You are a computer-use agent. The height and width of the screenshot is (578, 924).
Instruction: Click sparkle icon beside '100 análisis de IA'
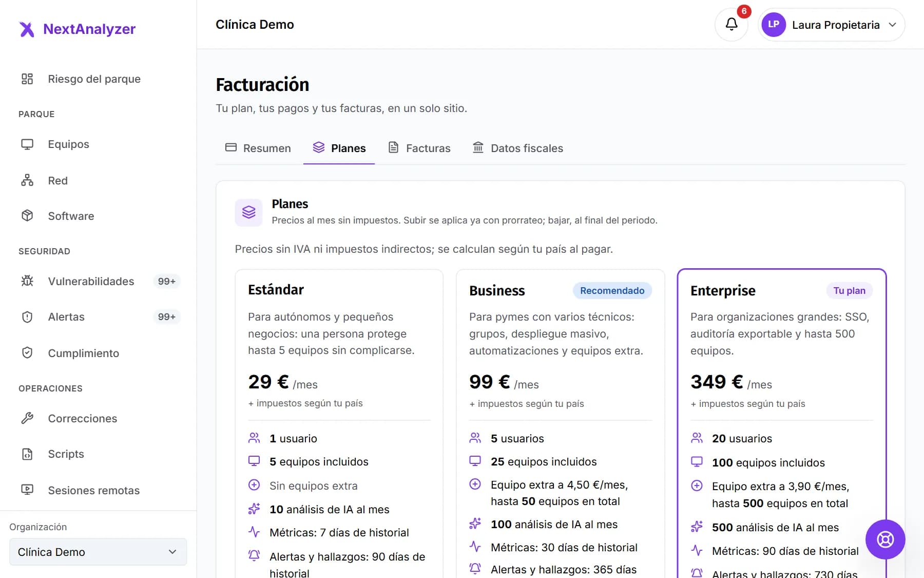[475, 524]
